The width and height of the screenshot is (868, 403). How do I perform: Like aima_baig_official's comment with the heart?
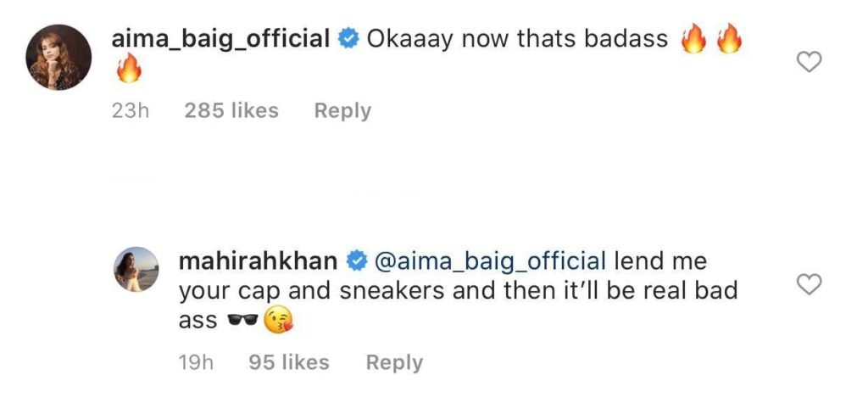pos(811,61)
